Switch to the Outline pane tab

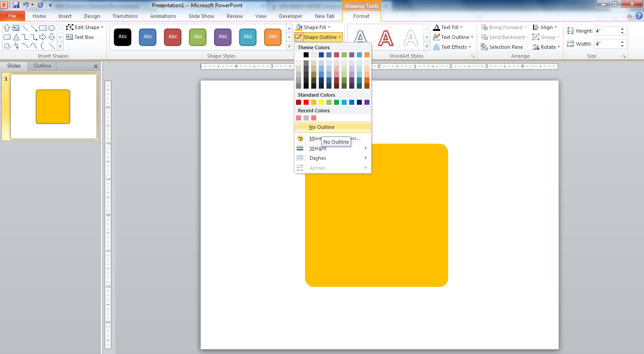[42, 66]
